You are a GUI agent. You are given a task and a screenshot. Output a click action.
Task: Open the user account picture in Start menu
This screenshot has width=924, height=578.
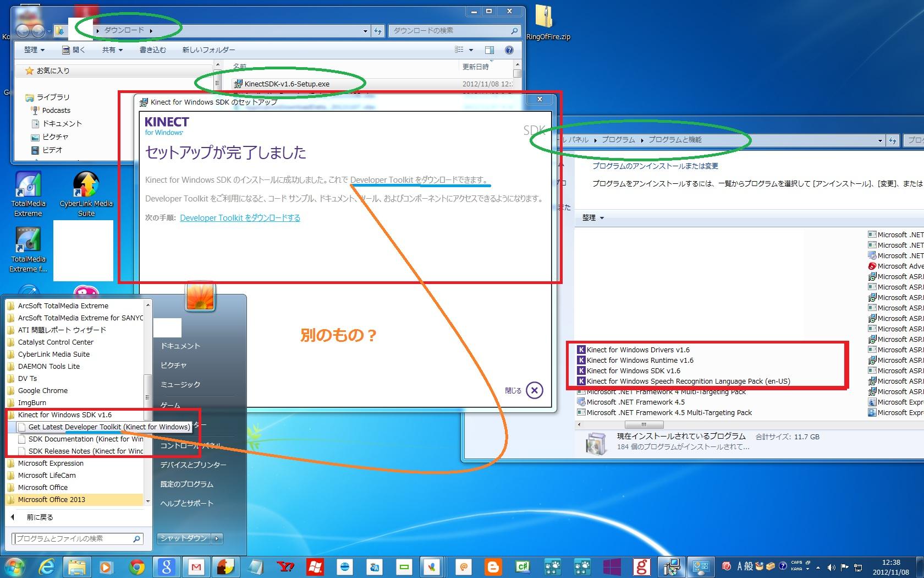201,296
